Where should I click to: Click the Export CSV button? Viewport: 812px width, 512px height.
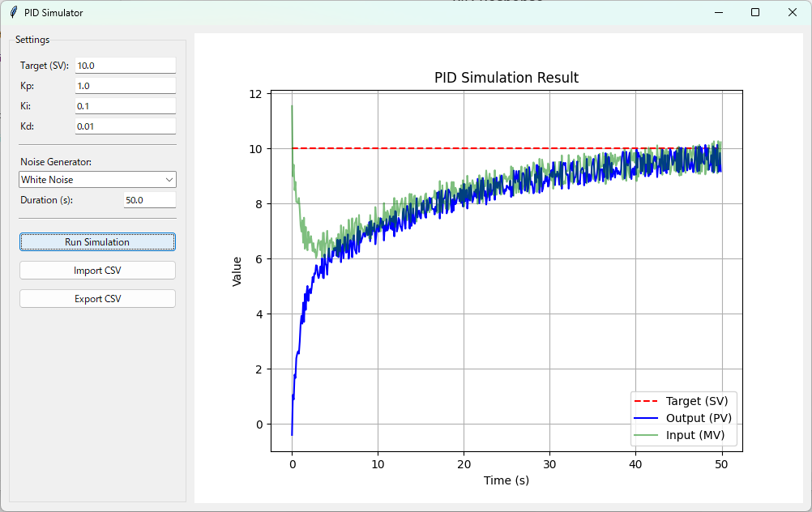pyautogui.click(x=97, y=299)
